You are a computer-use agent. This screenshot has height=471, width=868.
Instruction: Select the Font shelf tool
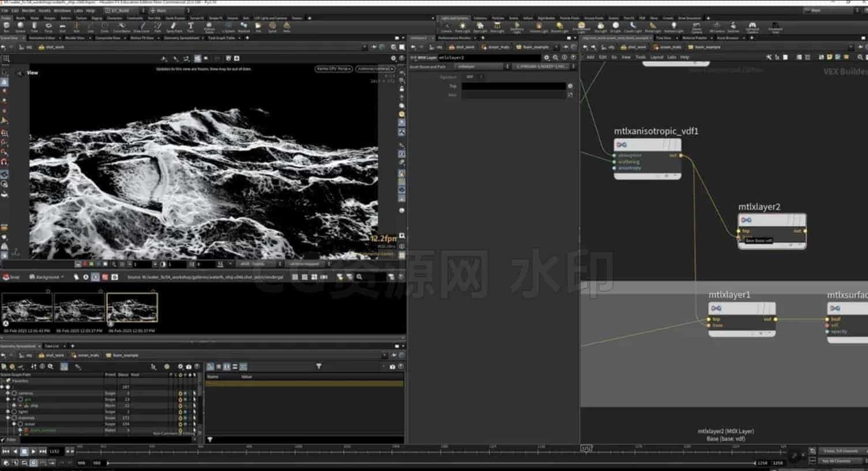pos(190,27)
